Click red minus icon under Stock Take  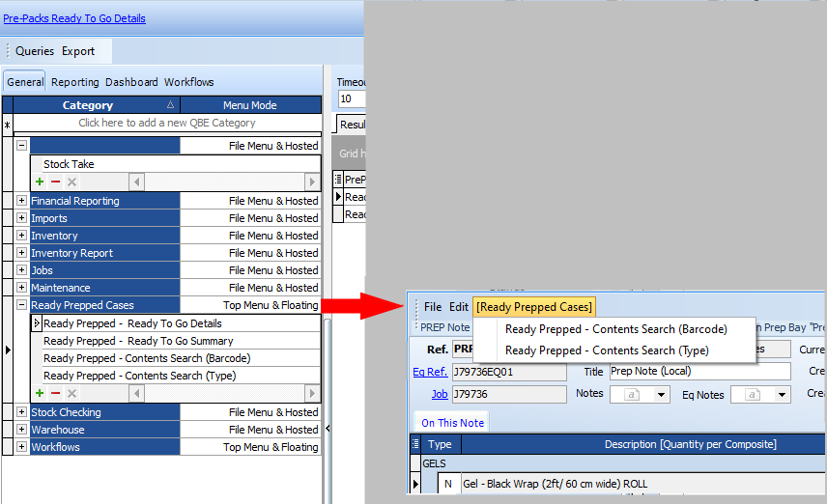[55, 182]
